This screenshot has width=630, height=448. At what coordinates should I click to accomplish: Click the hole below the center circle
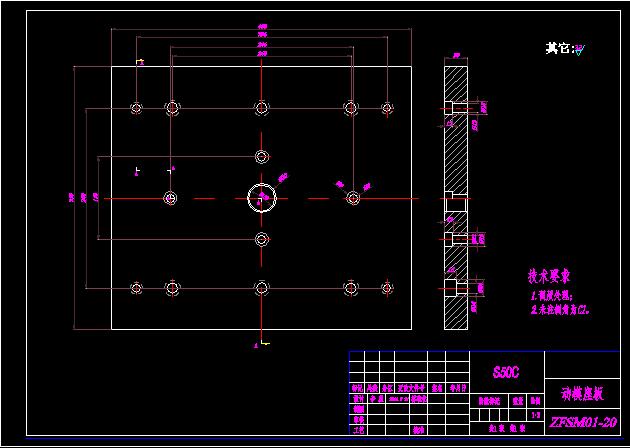coord(262,239)
